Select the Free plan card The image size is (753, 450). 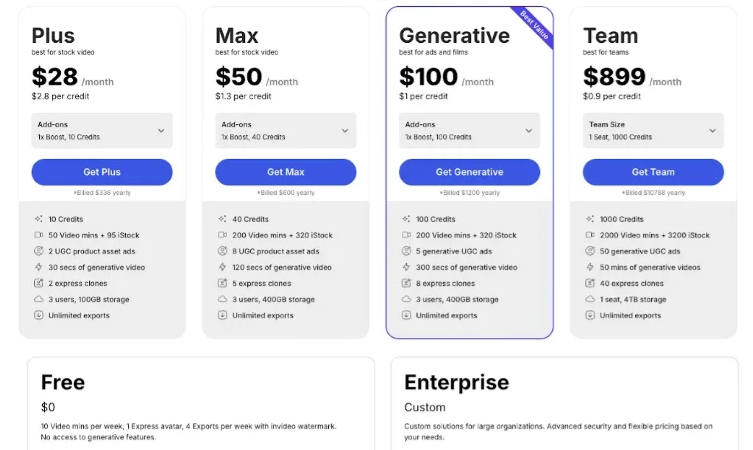point(201,403)
